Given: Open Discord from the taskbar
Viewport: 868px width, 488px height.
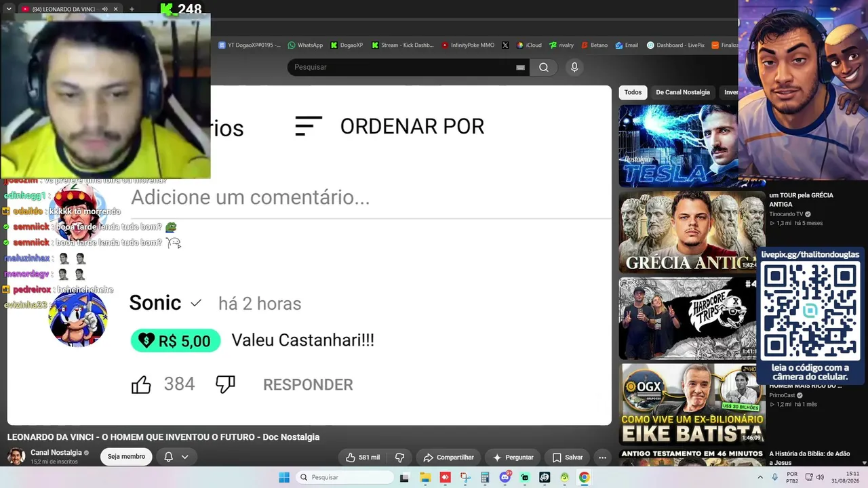Looking at the screenshot, I should (505, 477).
